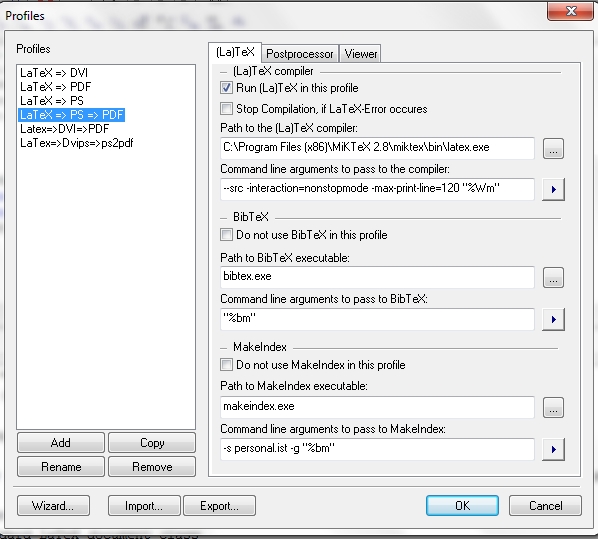This screenshot has height=539, width=598.
Task: Open compiler arguments placeholder arrow menu
Action: click(553, 189)
